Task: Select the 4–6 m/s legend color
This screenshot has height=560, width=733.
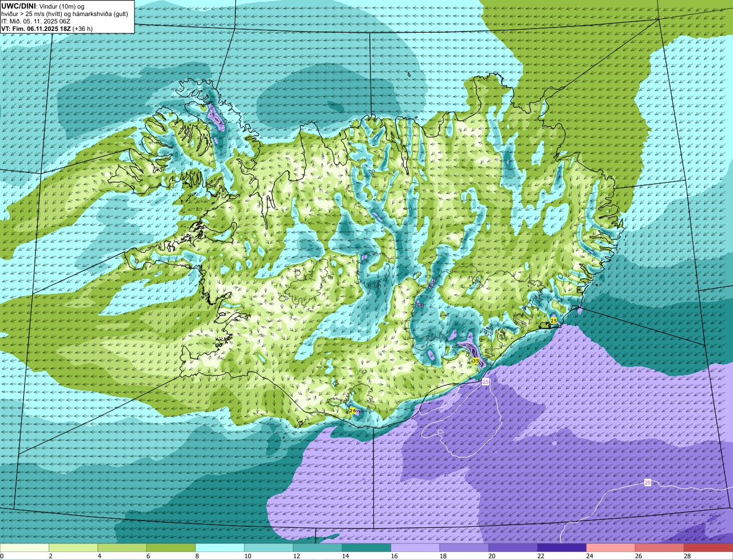Action: pos(122,547)
